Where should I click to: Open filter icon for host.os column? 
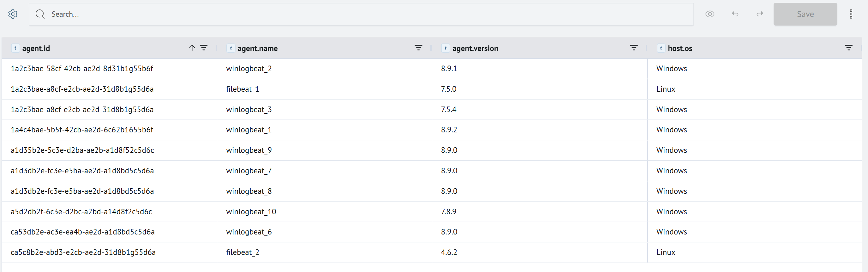[849, 48]
